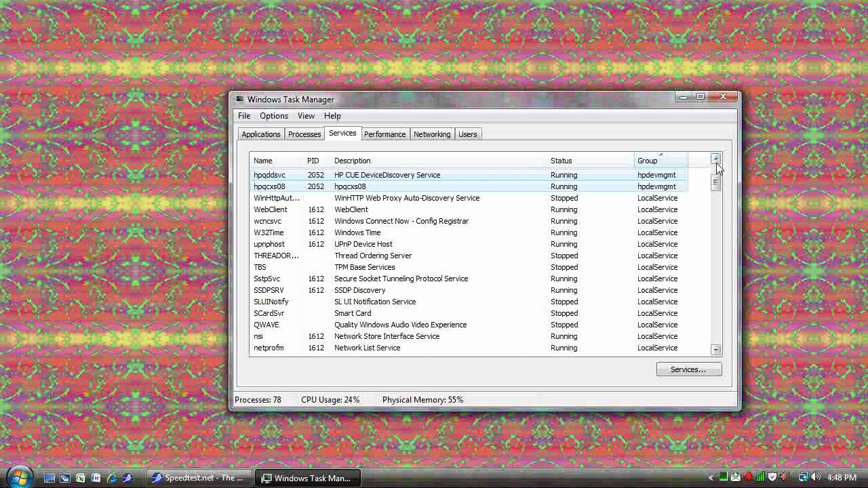The image size is (868, 488).
Task: Click the services list scrollbar thumb
Action: 715,183
